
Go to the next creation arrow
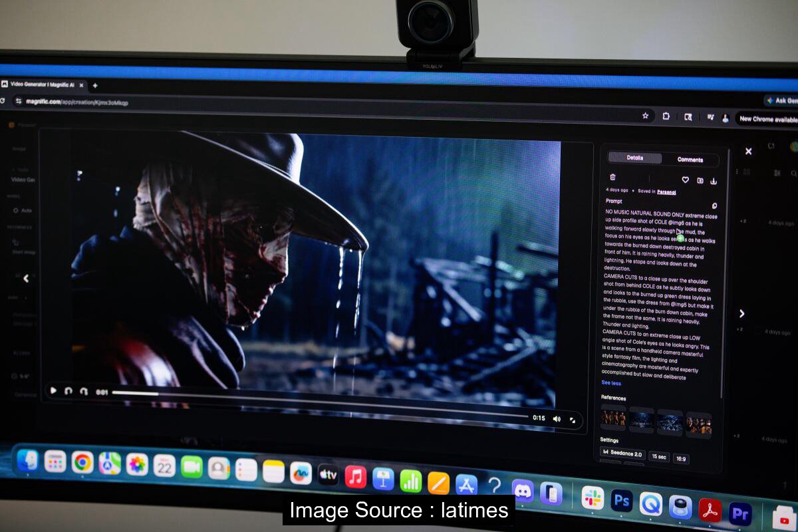[741, 313]
